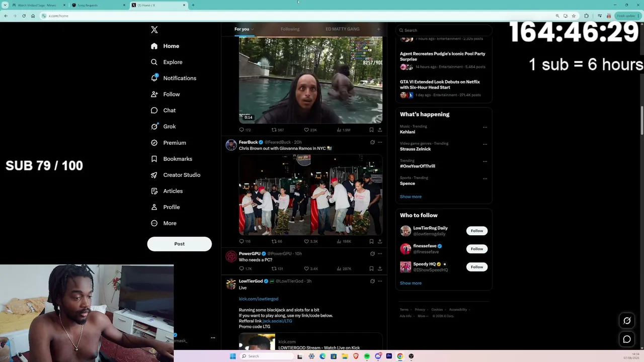Open Notifications in the sidebar
Viewport: 644px width, 362px height.
pos(174,78)
